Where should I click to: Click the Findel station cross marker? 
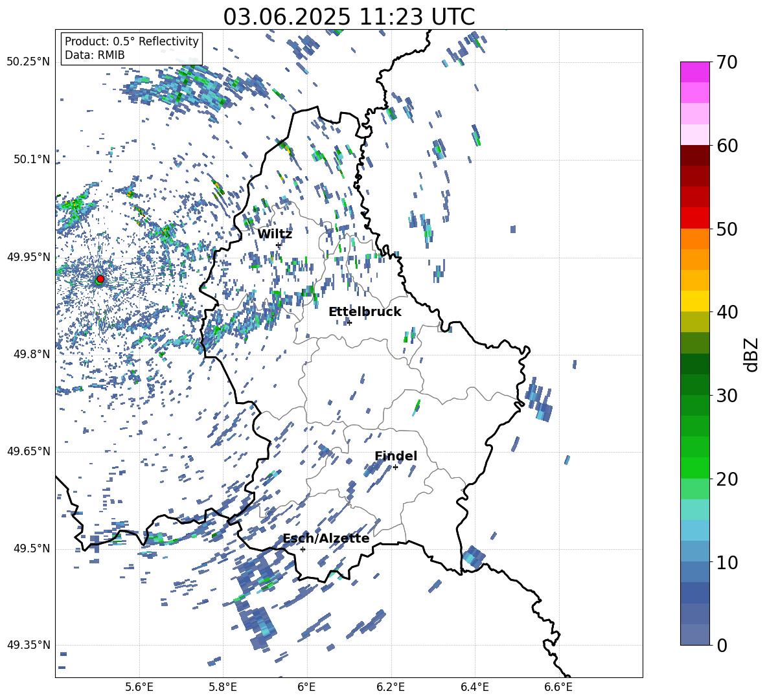pos(395,468)
